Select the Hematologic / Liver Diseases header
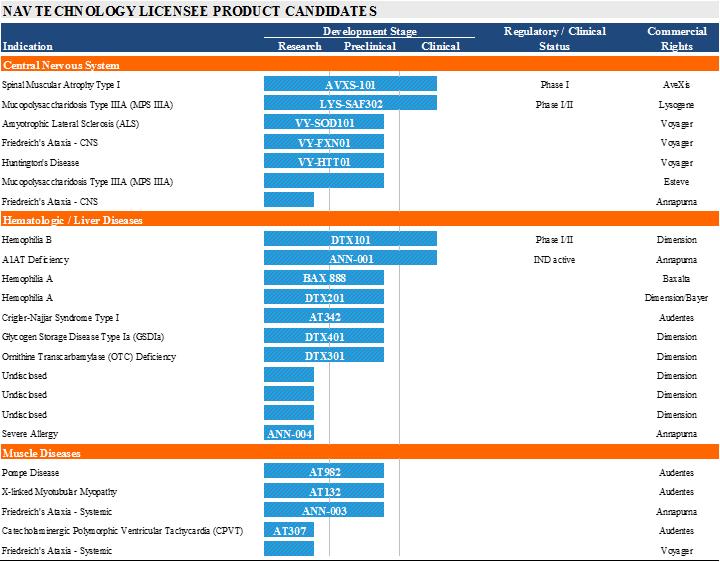Screen dimensions: 720x562 [73, 220]
